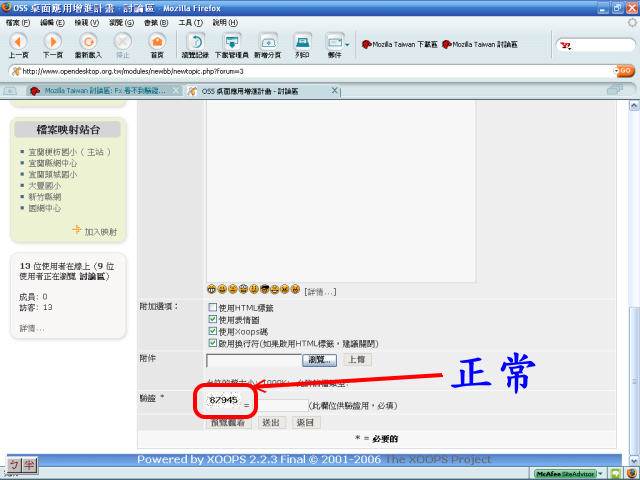Enable 使用HTML標籤 checkbox
The image size is (640, 480).
point(213,307)
